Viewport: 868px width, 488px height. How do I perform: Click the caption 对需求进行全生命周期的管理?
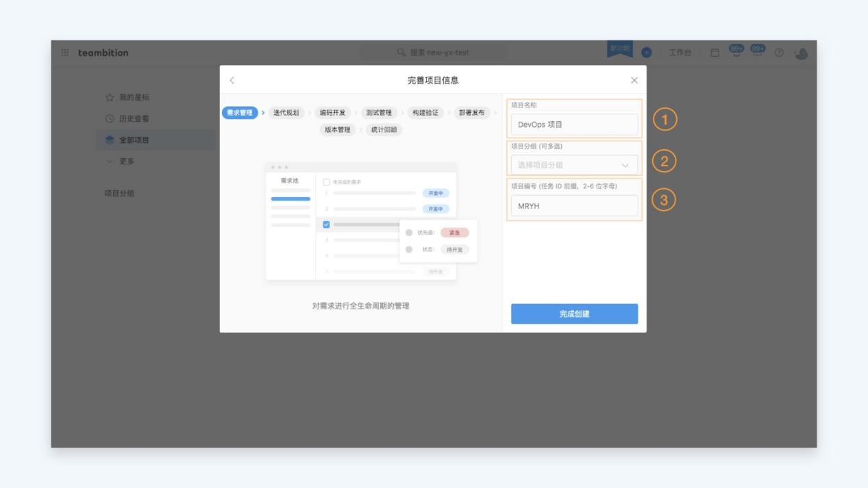tap(361, 306)
